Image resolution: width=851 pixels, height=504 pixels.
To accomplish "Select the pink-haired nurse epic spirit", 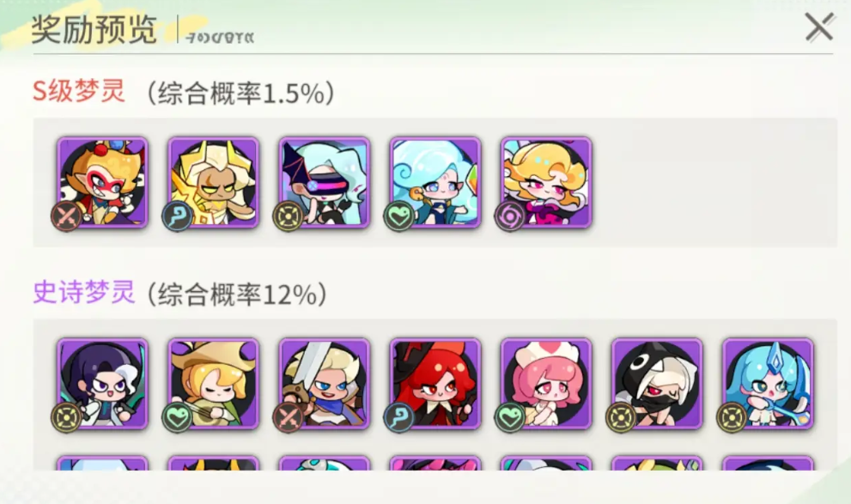I will (x=546, y=384).
